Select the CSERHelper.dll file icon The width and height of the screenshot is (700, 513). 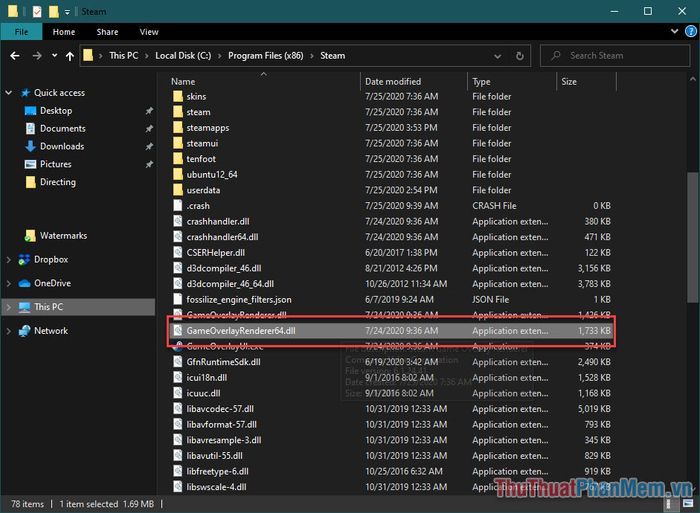(178, 253)
